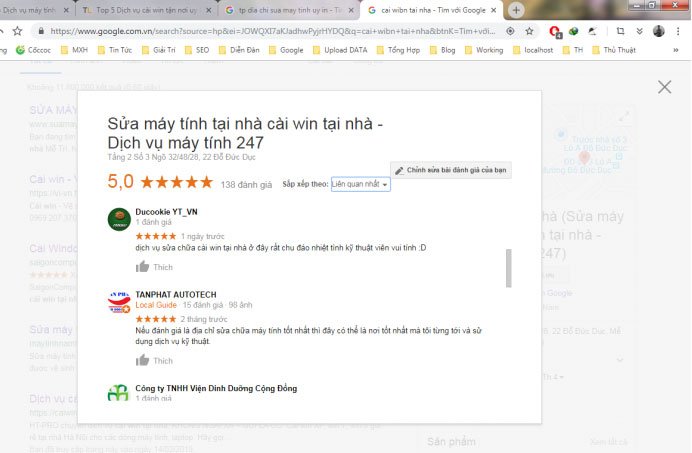Open the Thủ Thuật bookmarks folder
Image resolution: width=692 pixels, height=453 pixels.
click(614, 50)
